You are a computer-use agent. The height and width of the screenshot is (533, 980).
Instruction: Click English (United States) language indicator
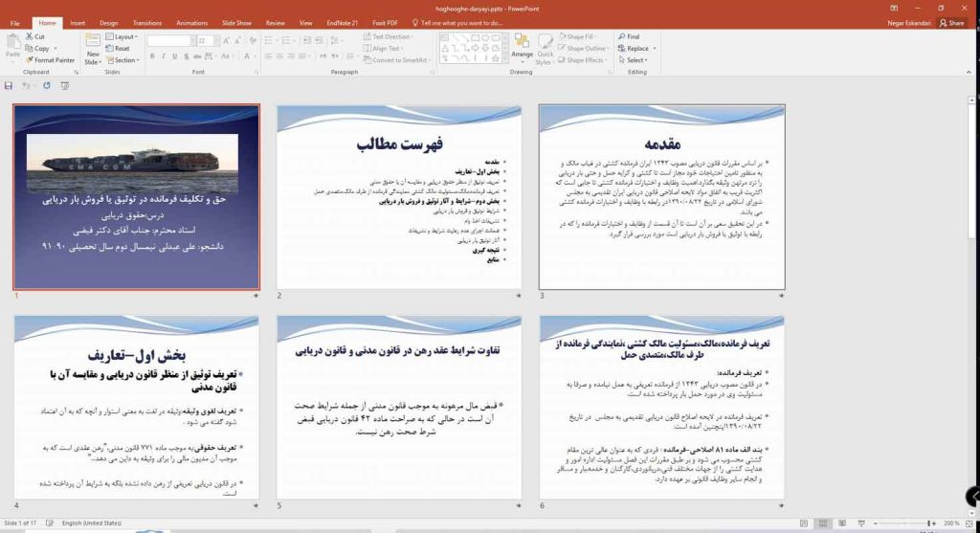92,523
